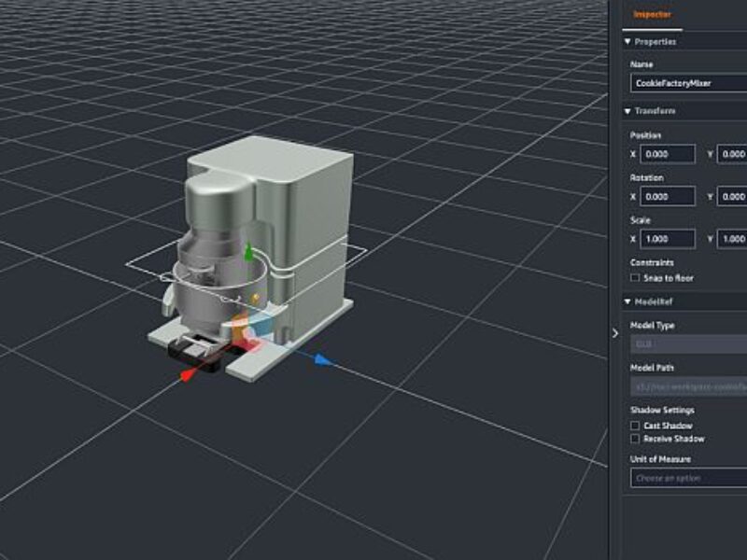Image resolution: width=747 pixels, height=560 pixels.
Task: Click the blue Z-axis gizmo arrow
Action: click(320, 358)
